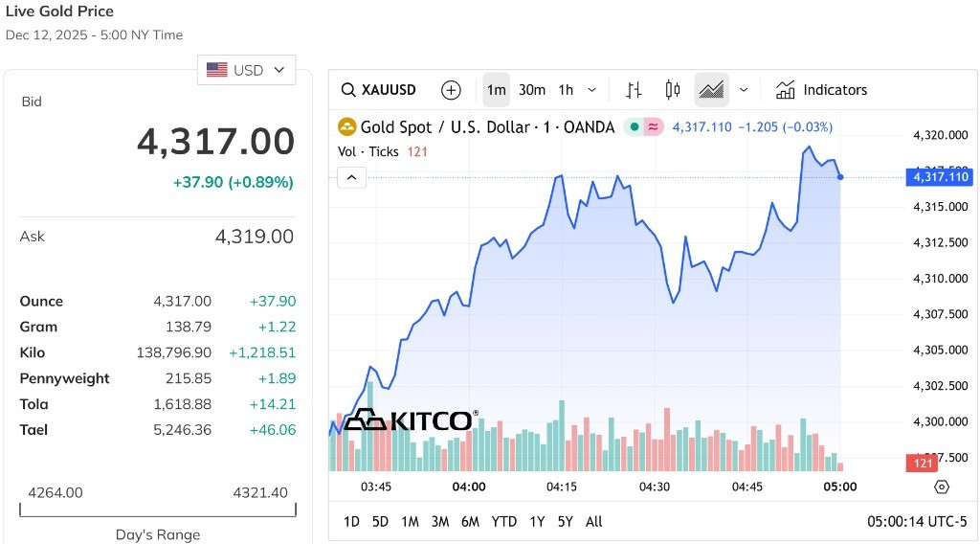Expand more time intervals chevron
This screenshot has width=980, height=544.
pyautogui.click(x=591, y=90)
